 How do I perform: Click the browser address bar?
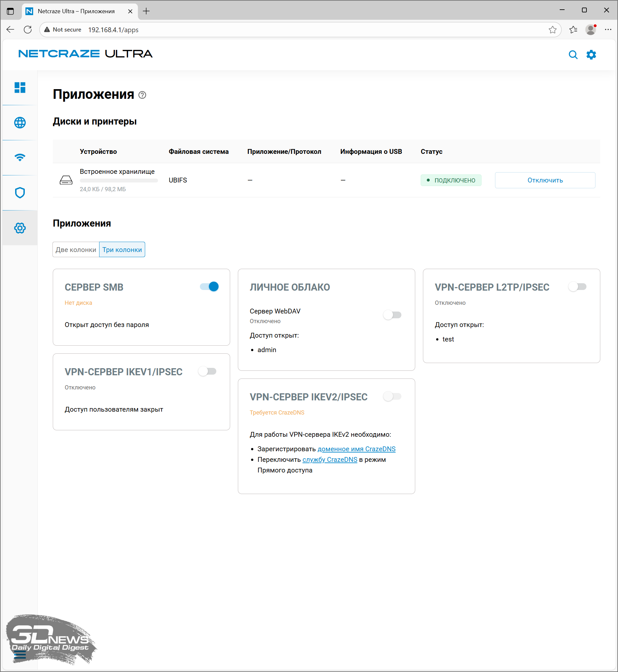267,30
